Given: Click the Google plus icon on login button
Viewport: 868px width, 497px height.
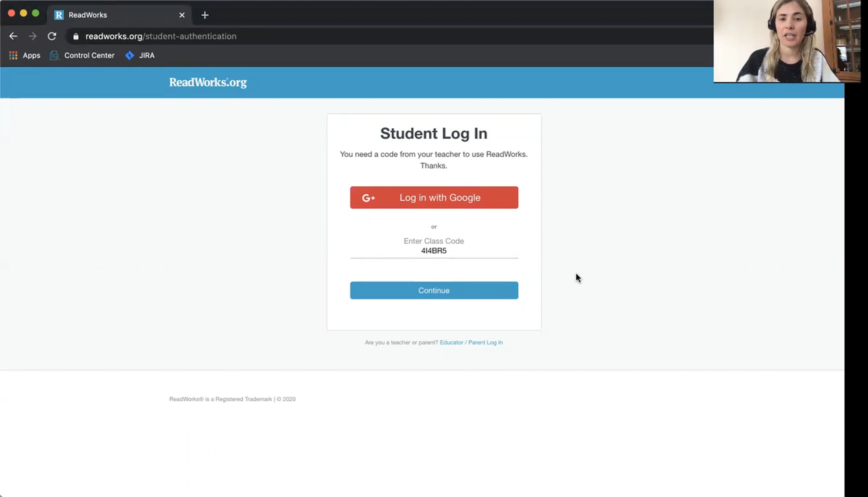Looking at the screenshot, I should 368,198.
